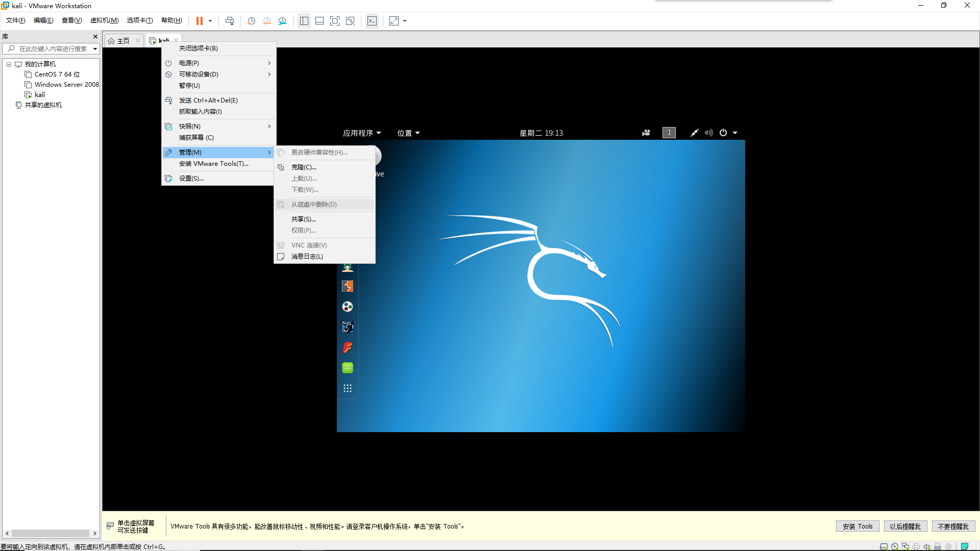The image size is (980, 551).
Task: Revert to snapshot with the orange arrow icon
Action: 267,21
